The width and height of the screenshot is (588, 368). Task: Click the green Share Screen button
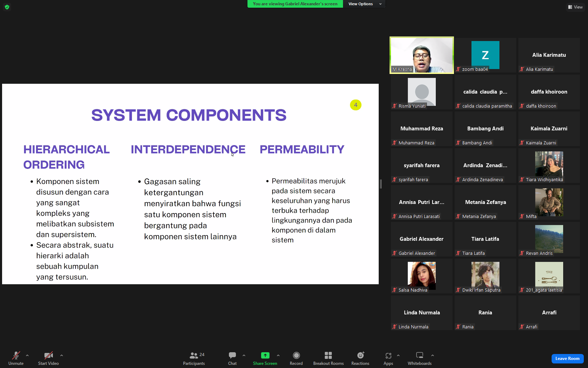pos(265,358)
